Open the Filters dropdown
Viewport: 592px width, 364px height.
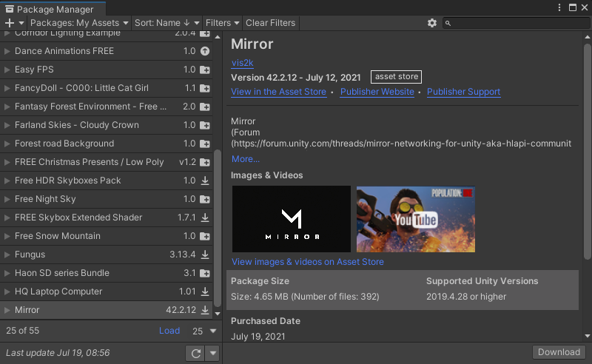[x=222, y=23]
